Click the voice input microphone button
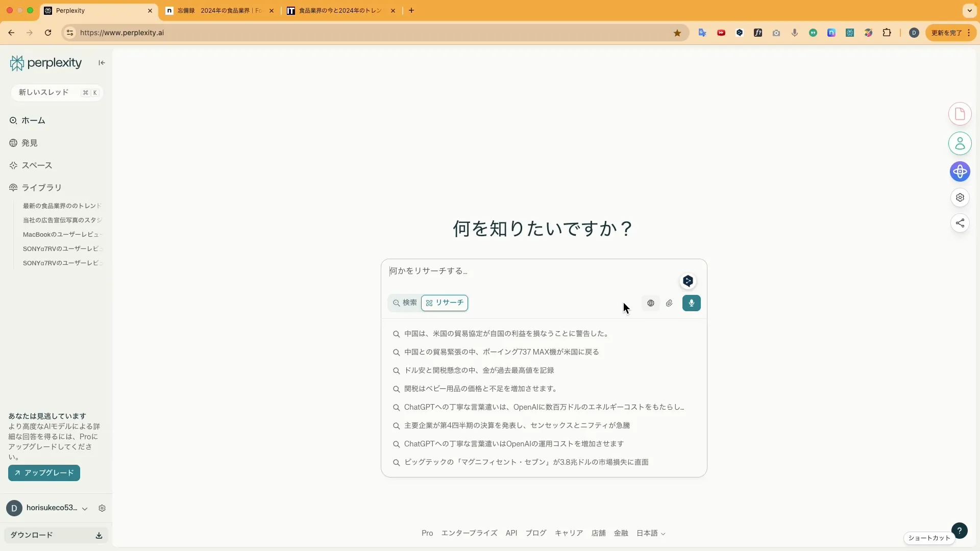This screenshot has width=980, height=551. click(x=691, y=303)
